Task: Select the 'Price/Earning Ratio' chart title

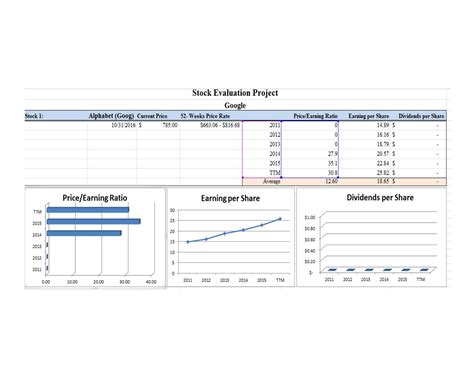Action: coord(95,198)
